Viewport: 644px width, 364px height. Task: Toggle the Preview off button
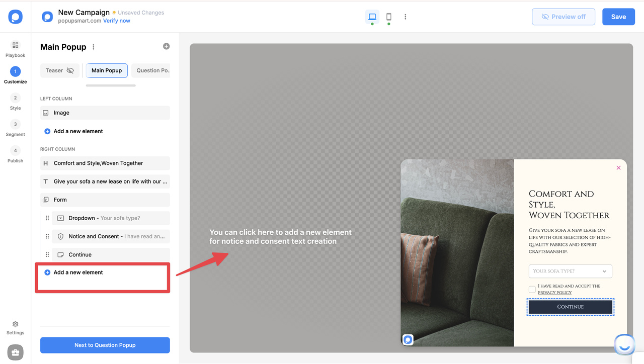point(563,17)
